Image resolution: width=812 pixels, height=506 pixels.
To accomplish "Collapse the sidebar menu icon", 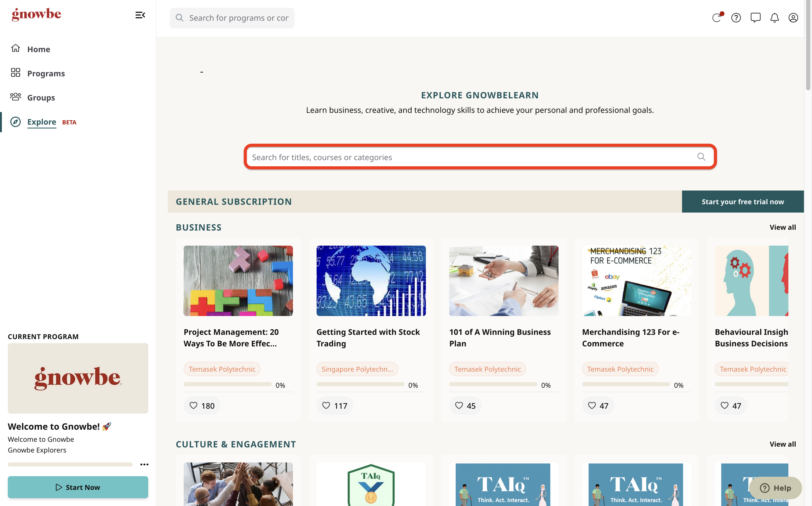I will (x=140, y=15).
